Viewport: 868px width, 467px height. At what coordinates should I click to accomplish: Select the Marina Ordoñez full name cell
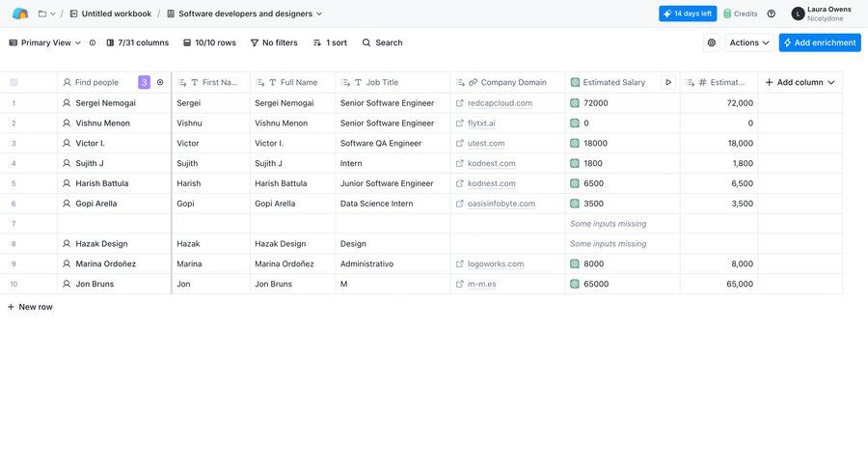(x=293, y=263)
